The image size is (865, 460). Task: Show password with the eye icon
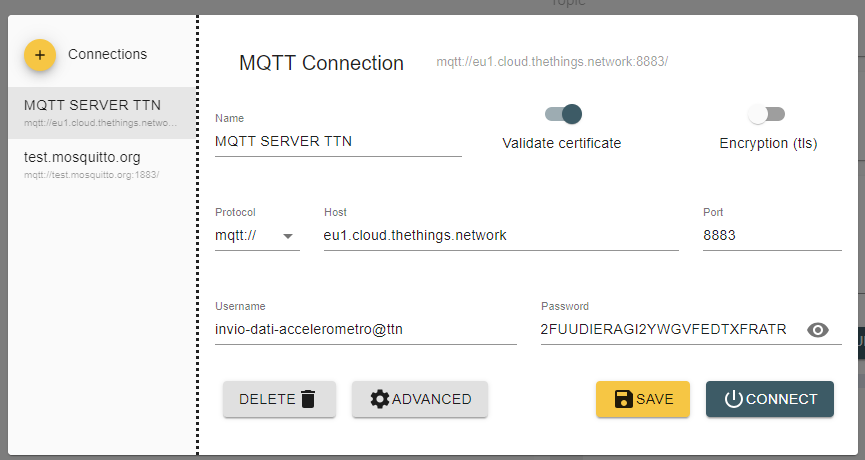(x=818, y=330)
